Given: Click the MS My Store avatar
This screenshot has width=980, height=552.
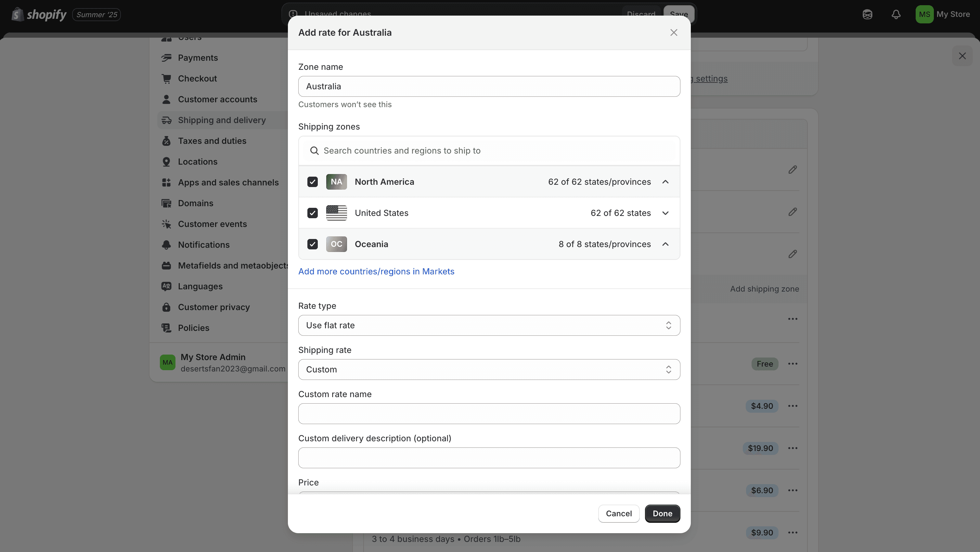Looking at the screenshot, I should [x=924, y=14].
